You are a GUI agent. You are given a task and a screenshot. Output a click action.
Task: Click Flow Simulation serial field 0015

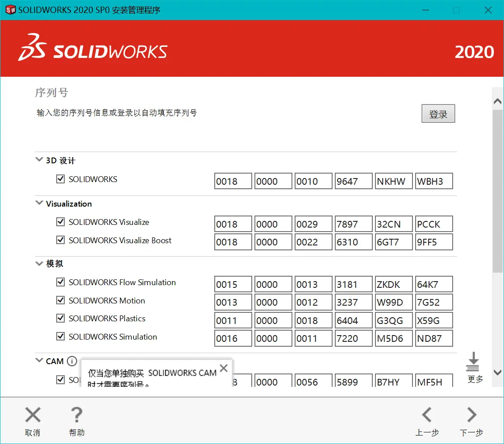[233, 284]
